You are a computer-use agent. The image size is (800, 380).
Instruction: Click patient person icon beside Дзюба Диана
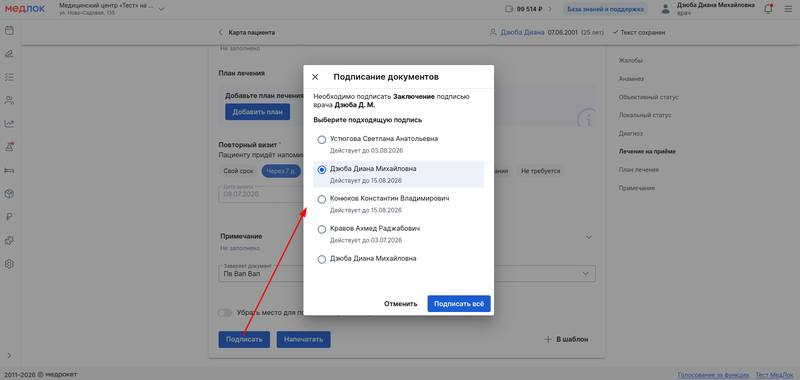(x=493, y=33)
